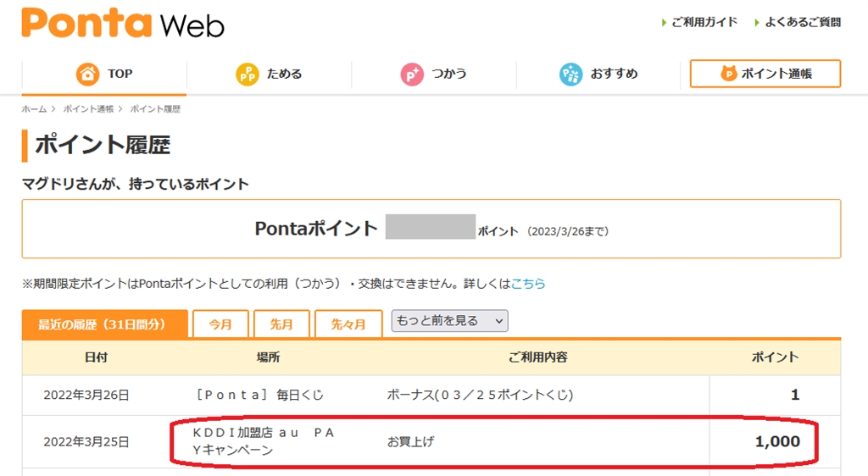Click the ポイント履歴 breadcrumb item

[x=156, y=109]
